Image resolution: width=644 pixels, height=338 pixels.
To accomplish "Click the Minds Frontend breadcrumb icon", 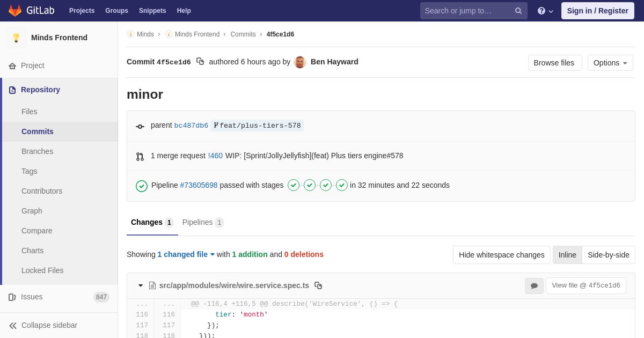I will pos(169,34).
